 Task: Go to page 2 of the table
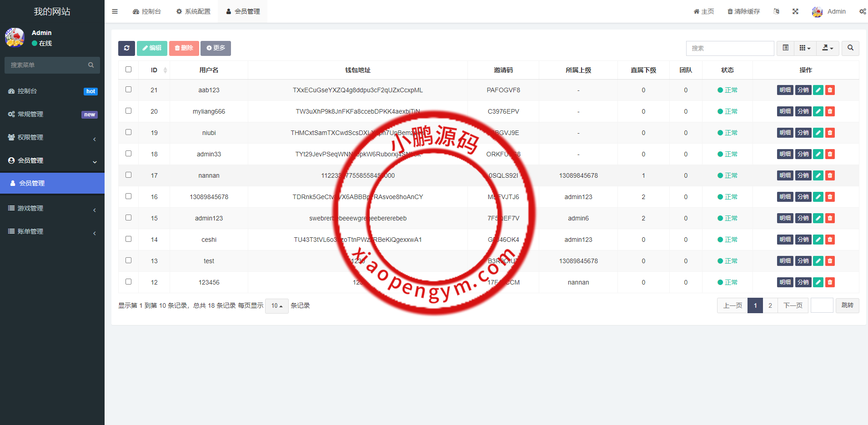pos(770,305)
